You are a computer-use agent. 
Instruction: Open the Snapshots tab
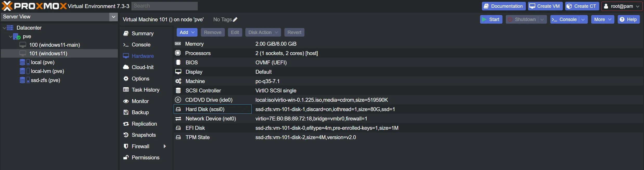(x=146, y=135)
